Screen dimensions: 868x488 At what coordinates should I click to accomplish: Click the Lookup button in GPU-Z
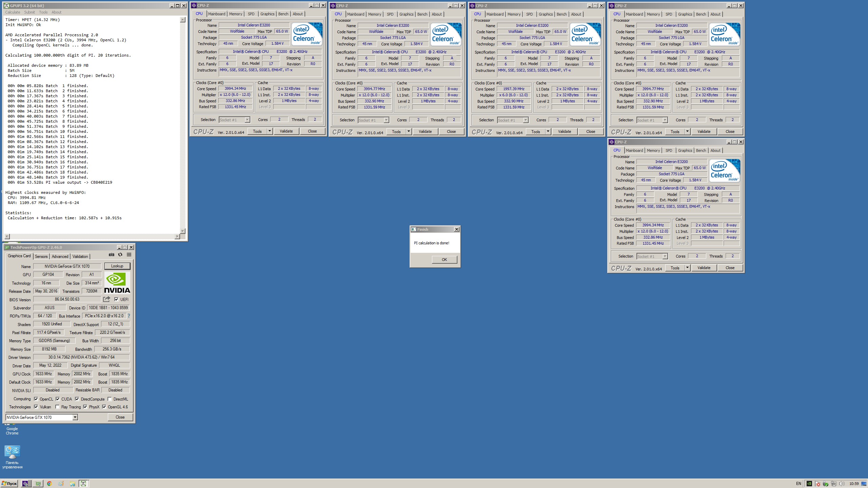click(117, 266)
